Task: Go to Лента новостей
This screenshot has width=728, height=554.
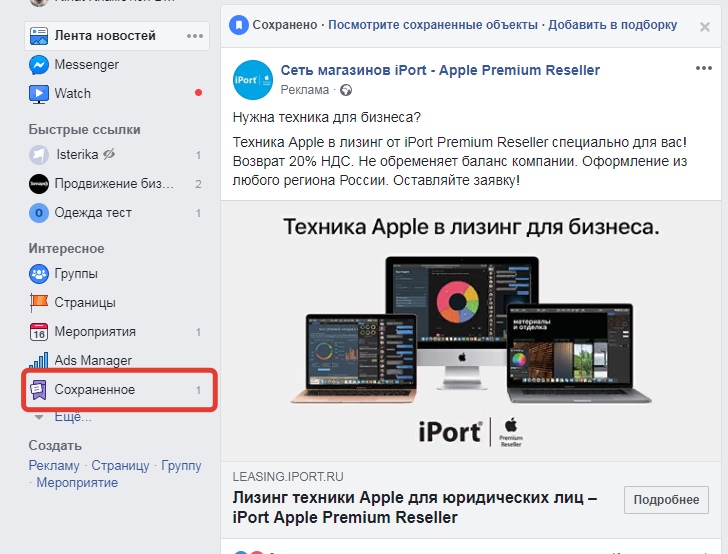Action: pos(105,36)
